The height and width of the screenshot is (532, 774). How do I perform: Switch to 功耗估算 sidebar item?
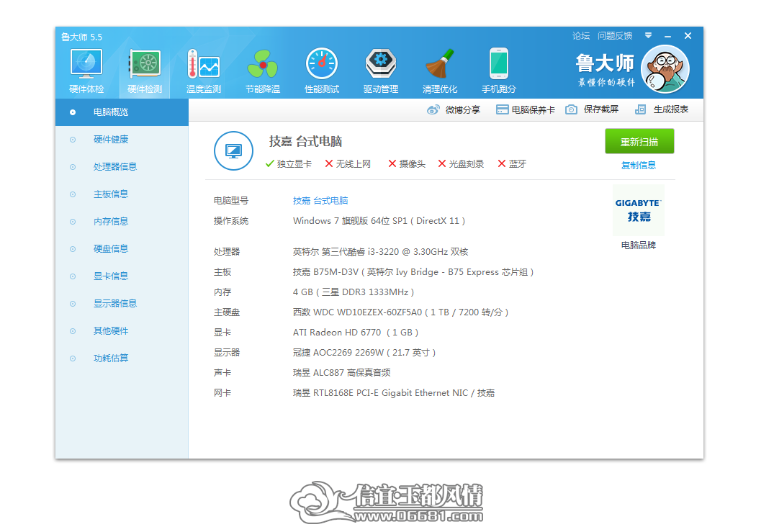[x=122, y=359]
